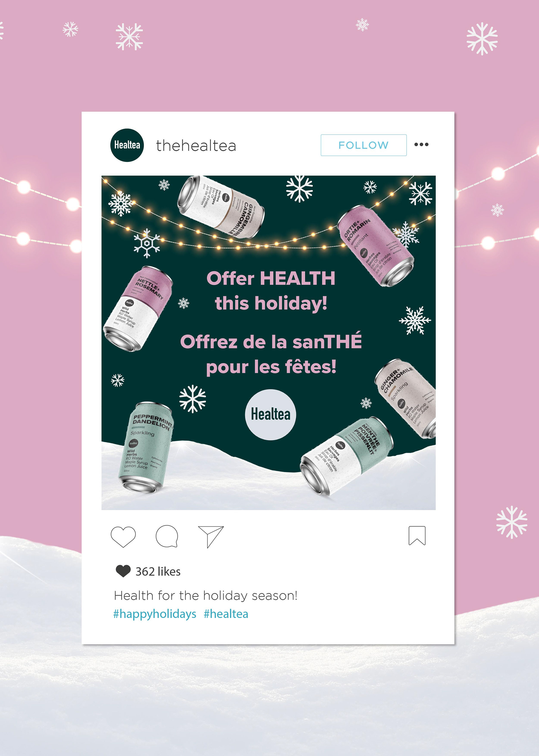Open the thehealtea username profile
Image resolution: width=539 pixels, height=756 pixels.
point(196,146)
